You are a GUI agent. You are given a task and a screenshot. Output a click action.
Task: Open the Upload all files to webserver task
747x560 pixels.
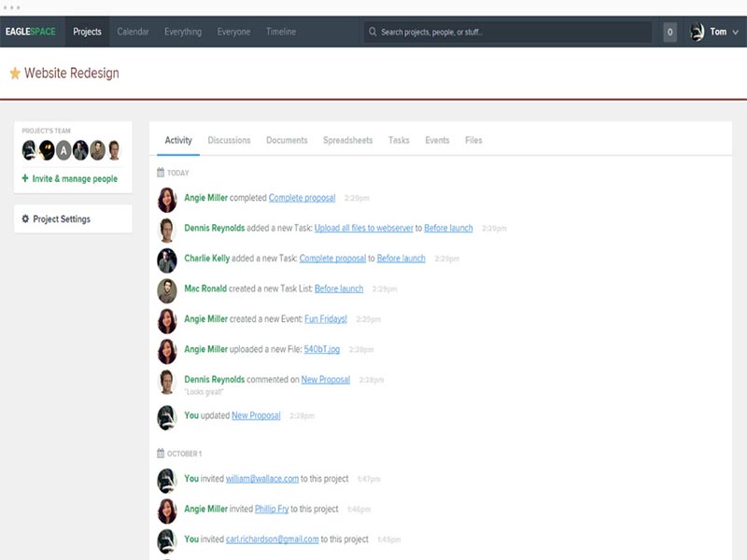pos(363,228)
